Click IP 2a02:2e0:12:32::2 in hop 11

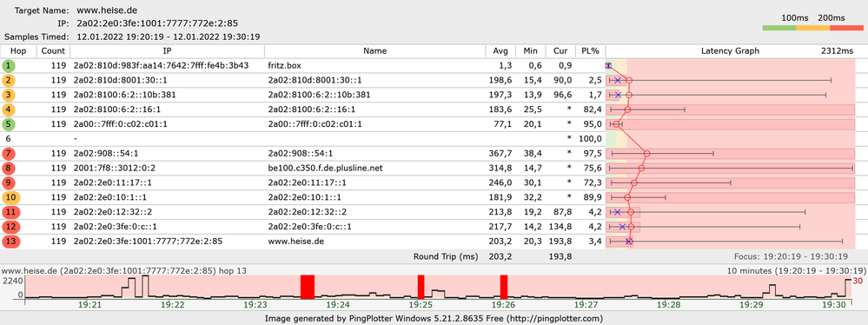[x=112, y=212]
